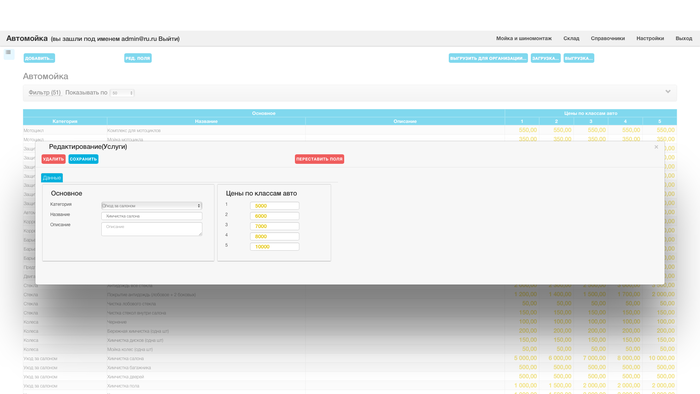The height and width of the screenshot is (394, 700).
Task: Open the Справочники menu
Action: [x=608, y=38]
